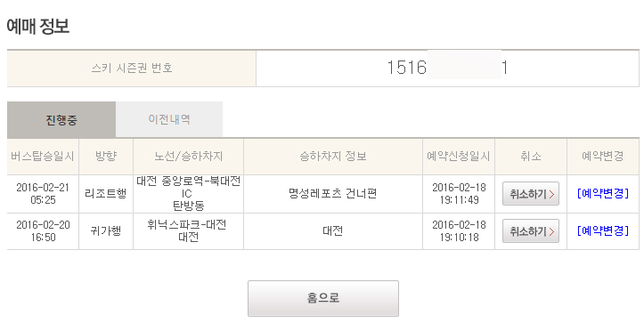
Task: Select the 대전 중앙로역-북대전IC route cell
Action: click(x=189, y=194)
